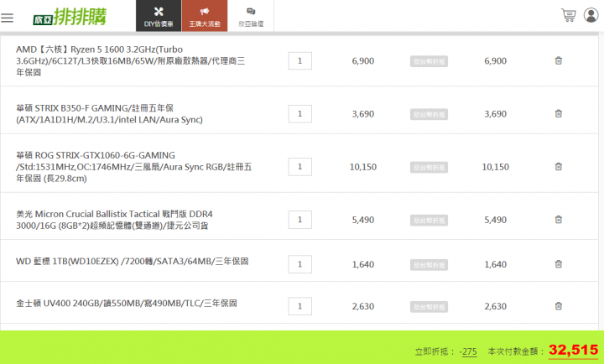Click the 5,490 unit price
Image resolution: width=604 pixels, height=364 pixels.
pos(363,220)
